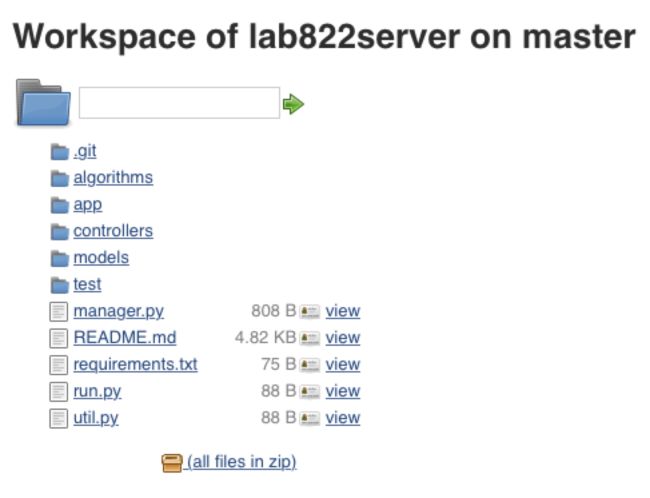Click the folder icon next to algorithms

click(60, 178)
